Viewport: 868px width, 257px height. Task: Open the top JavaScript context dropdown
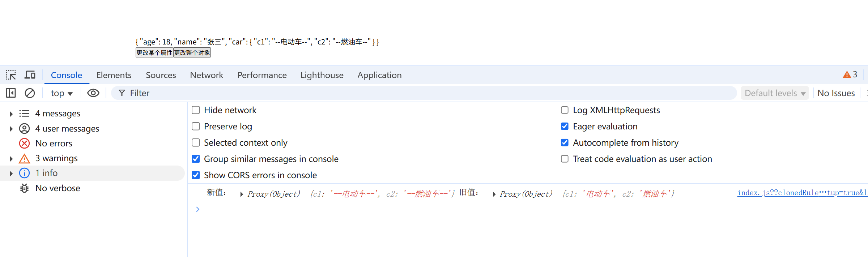pyautogui.click(x=61, y=93)
